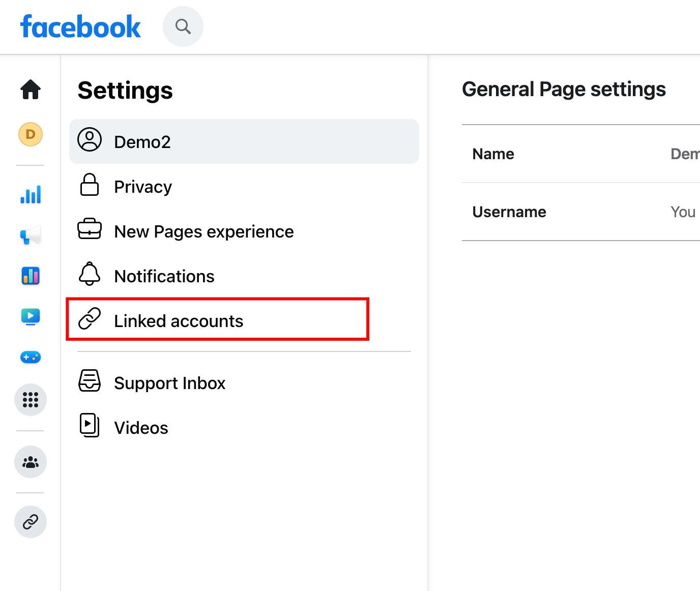Open the nine-dot apps menu

pos(31,400)
